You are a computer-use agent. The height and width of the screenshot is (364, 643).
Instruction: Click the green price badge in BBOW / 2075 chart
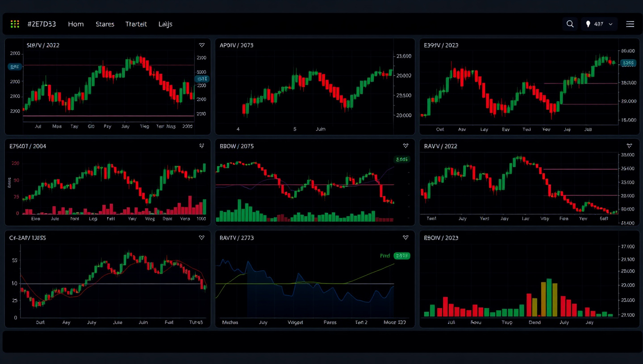tap(402, 159)
